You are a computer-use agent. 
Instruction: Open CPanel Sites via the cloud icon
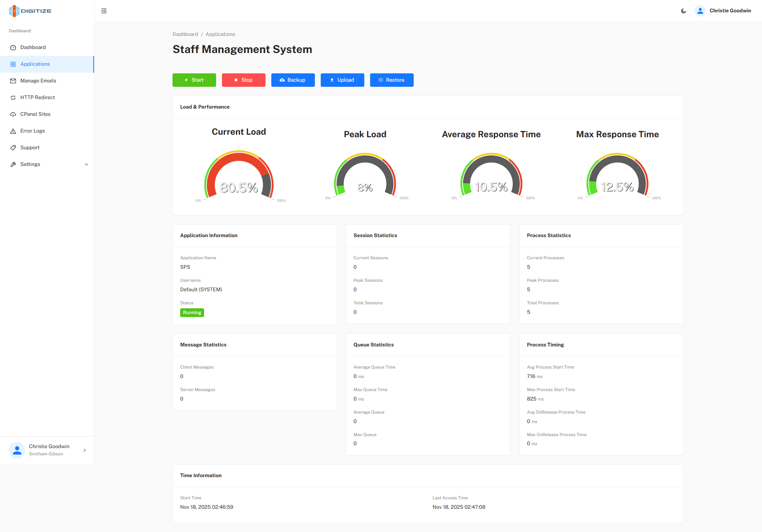13,114
